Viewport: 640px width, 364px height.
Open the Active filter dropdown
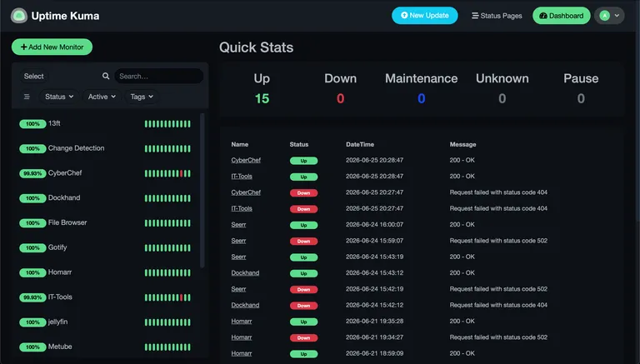tap(102, 97)
